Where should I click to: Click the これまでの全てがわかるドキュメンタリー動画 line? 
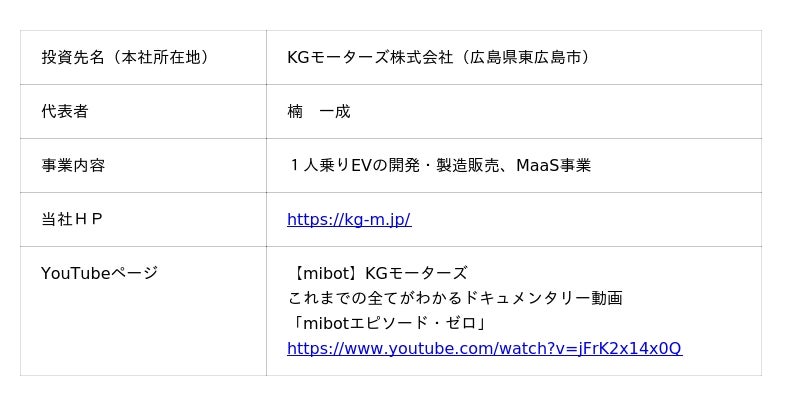coord(455,298)
